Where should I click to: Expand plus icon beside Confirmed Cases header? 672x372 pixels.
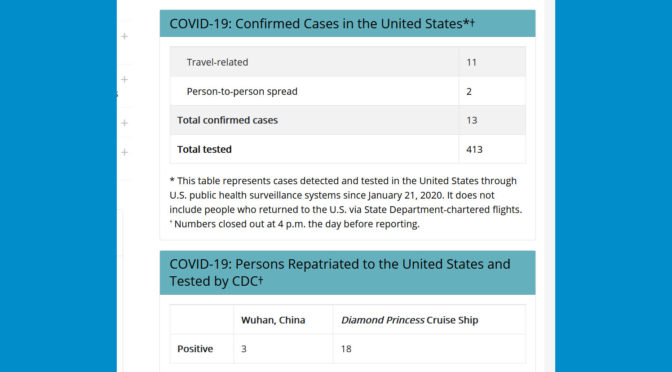(124, 36)
